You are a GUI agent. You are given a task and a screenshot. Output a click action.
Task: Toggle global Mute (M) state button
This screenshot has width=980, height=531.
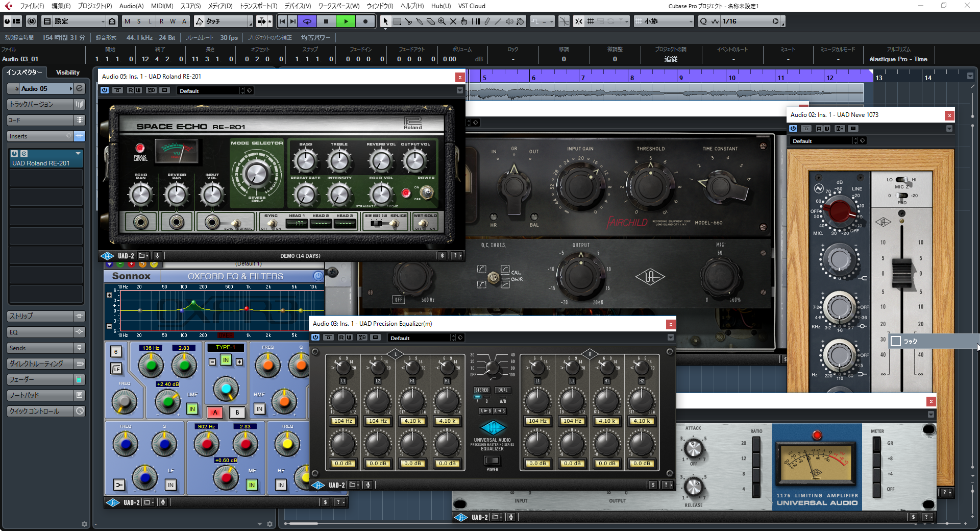[127, 21]
